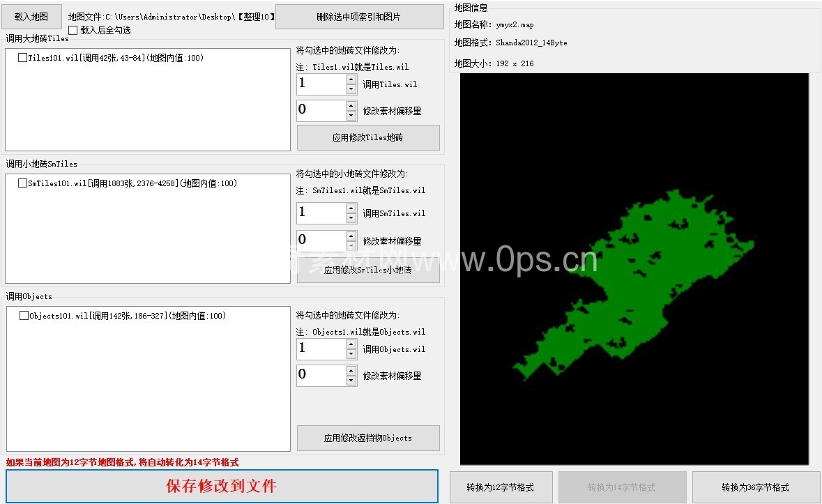
Task: Click 应用修改Tiles地砖 button
Action: point(368,138)
